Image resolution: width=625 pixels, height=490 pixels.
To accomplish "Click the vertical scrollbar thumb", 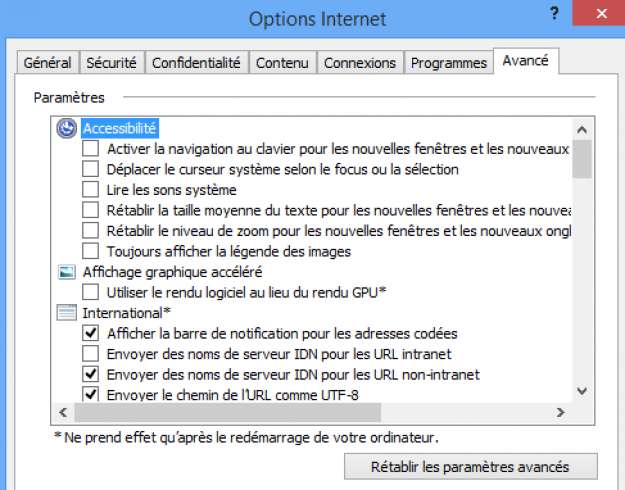I will pos(582,159).
